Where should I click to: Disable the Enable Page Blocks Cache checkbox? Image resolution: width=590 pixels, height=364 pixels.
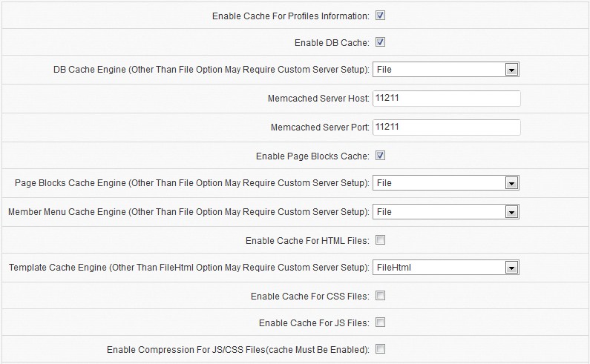pyautogui.click(x=380, y=156)
